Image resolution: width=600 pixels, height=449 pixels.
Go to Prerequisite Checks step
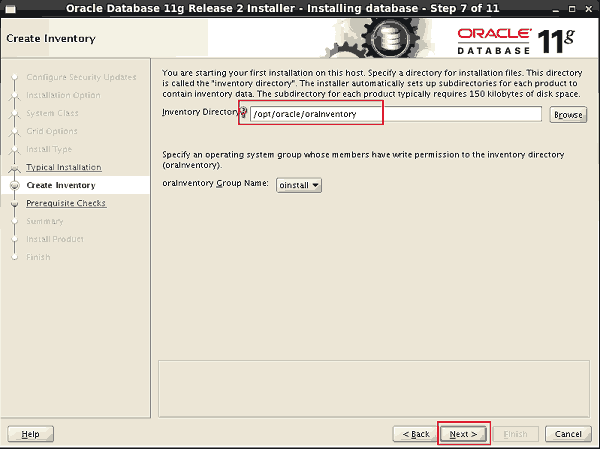point(66,203)
